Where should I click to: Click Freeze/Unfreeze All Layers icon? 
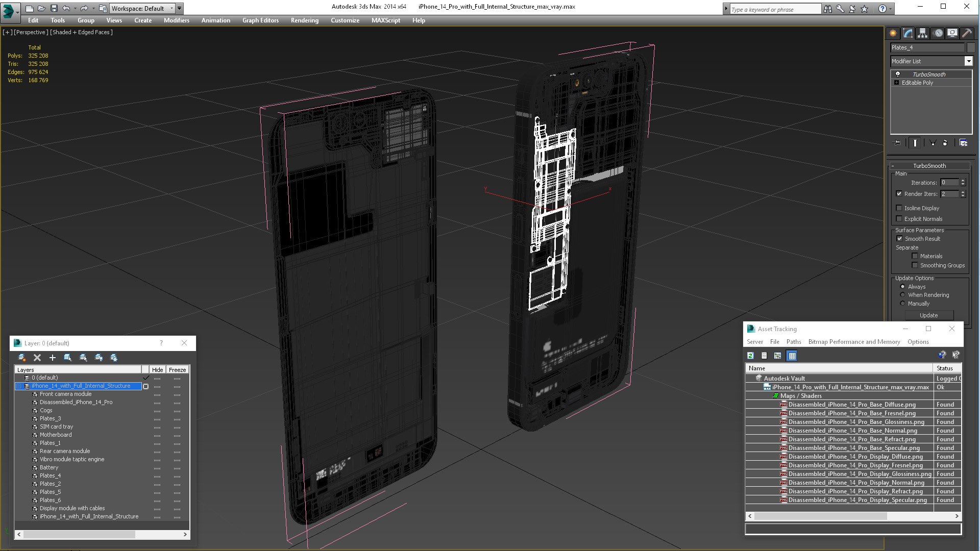pos(114,358)
